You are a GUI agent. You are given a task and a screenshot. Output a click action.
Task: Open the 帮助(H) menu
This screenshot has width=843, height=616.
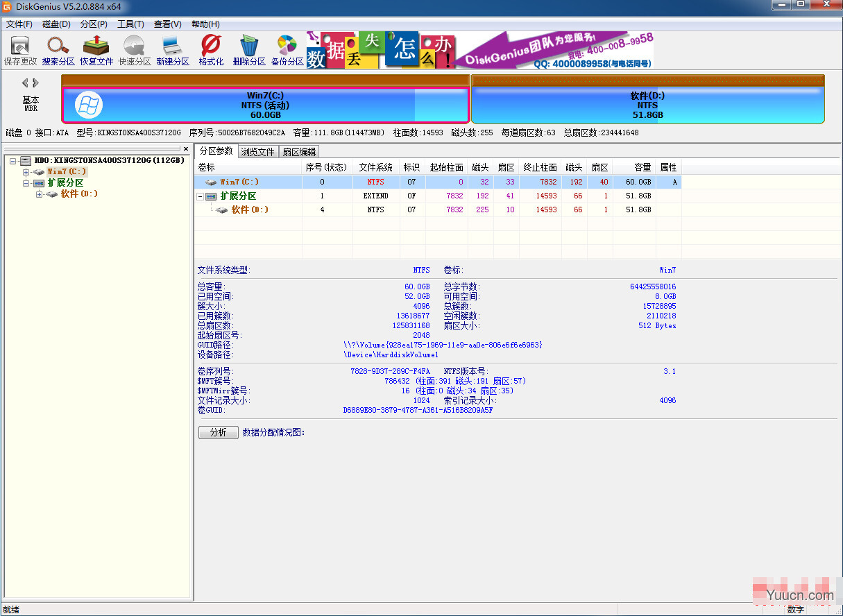pyautogui.click(x=205, y=24)
